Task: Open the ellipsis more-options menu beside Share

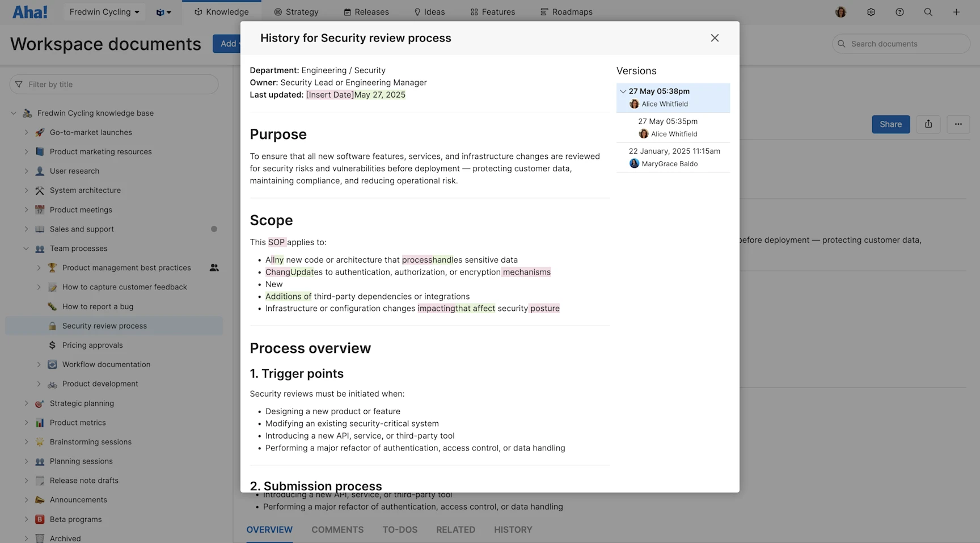Action: pos(958,124)
